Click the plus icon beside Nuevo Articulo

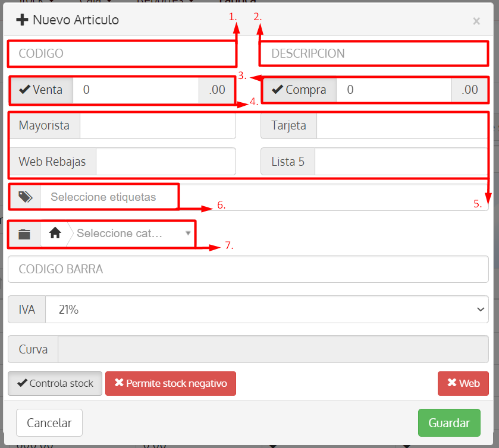21,20
